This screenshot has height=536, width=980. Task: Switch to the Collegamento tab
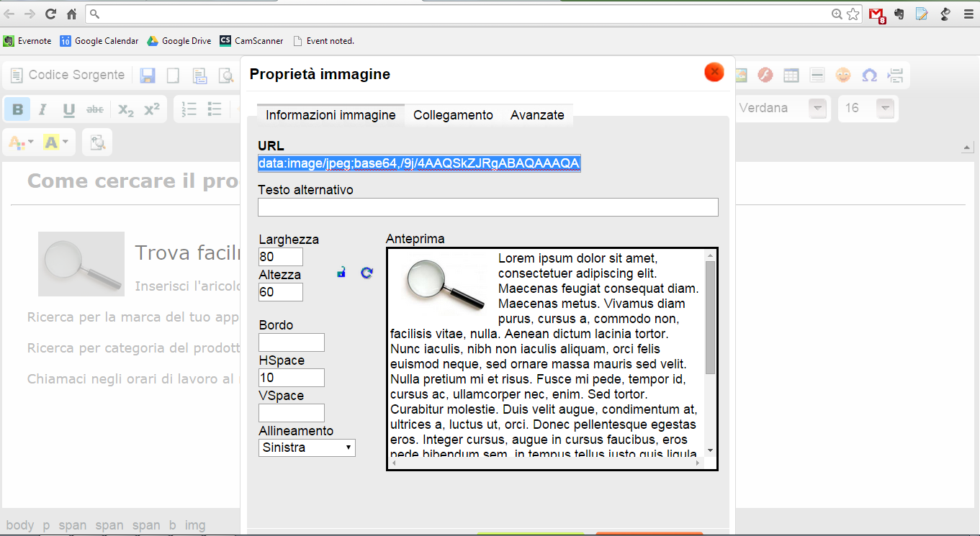tap(453, 115)
